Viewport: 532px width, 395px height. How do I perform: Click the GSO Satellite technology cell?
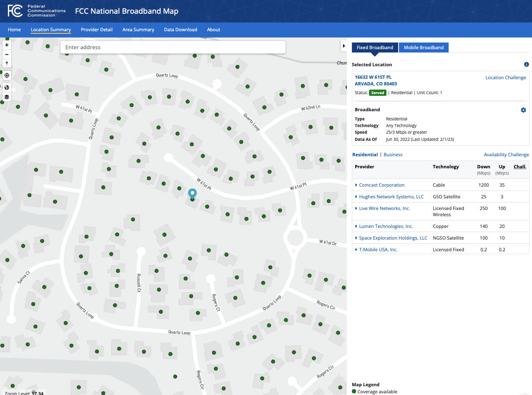(x=447, y=197)
